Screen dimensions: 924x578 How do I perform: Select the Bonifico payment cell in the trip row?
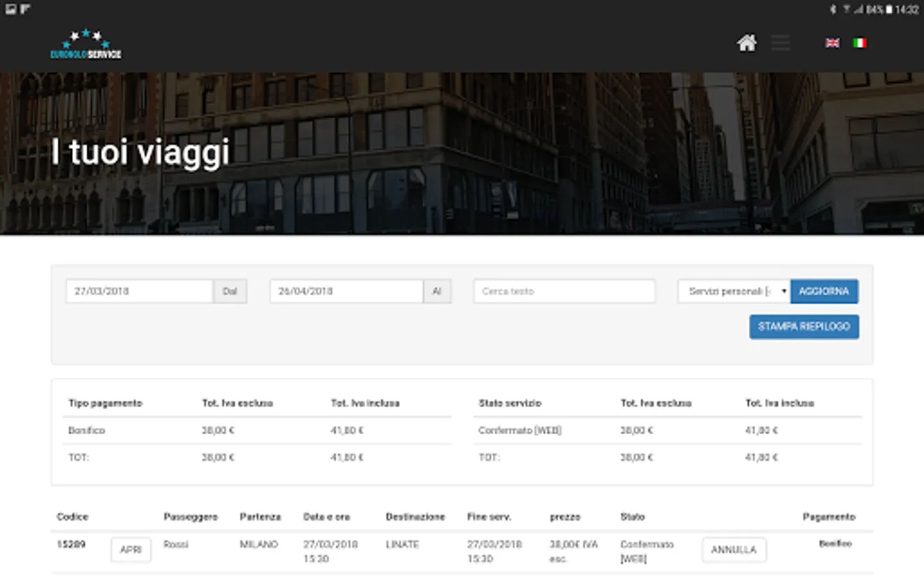pyautogui.click(x=835, y=543)
